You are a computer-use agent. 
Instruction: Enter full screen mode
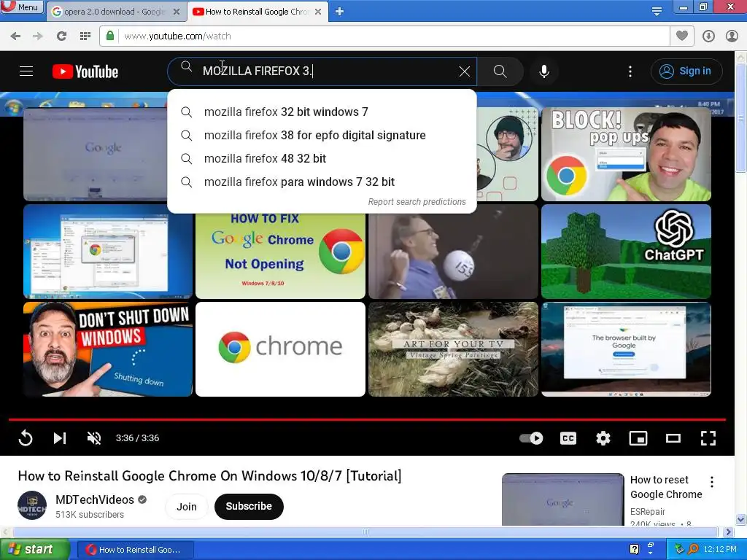pyautogui.click(x=708, y=438)
